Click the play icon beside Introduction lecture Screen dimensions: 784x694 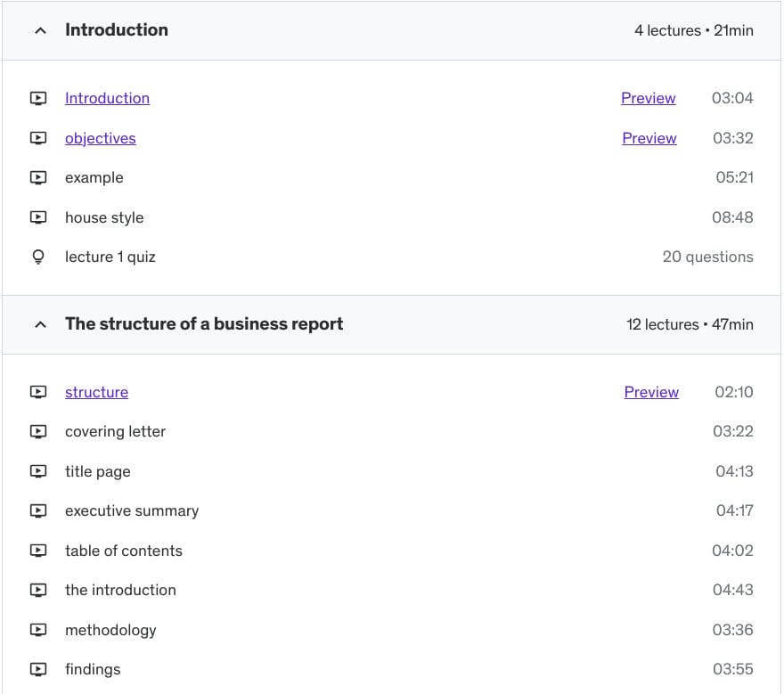coord(38,98)
